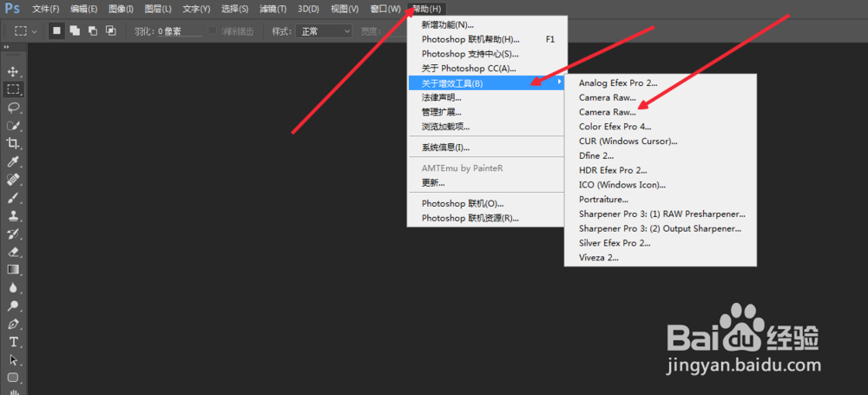Image resolution: width=868 pixels, height=395 pixels.
Task: Select the Eyedropper tool
Action: tap(13, 161)
